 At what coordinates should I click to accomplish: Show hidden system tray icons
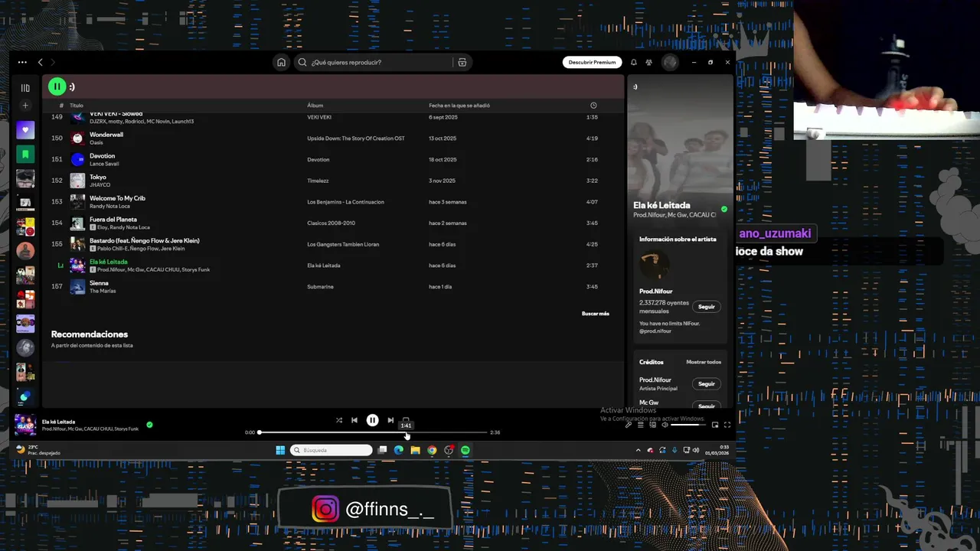coord(639,450)
